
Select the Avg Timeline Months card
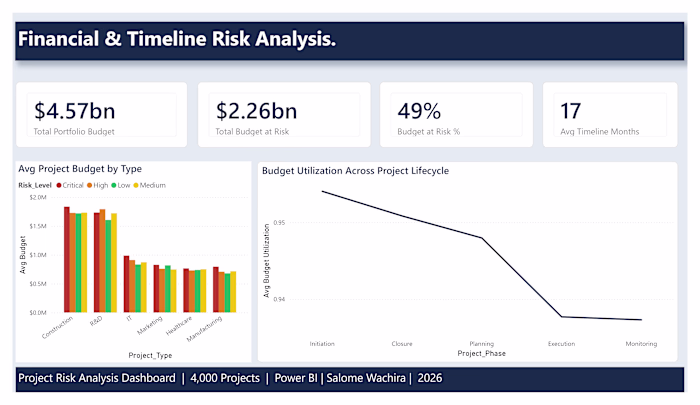click(x=610, y=115)
